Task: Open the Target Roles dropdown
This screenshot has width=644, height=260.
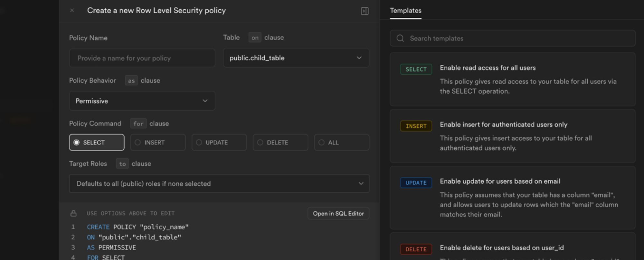Action: 219,183
